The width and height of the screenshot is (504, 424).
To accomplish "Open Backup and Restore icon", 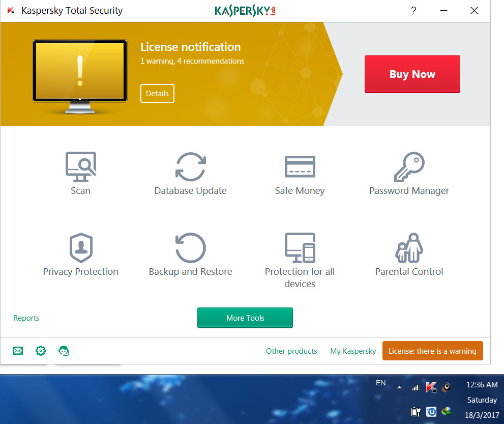I will 191,248.
